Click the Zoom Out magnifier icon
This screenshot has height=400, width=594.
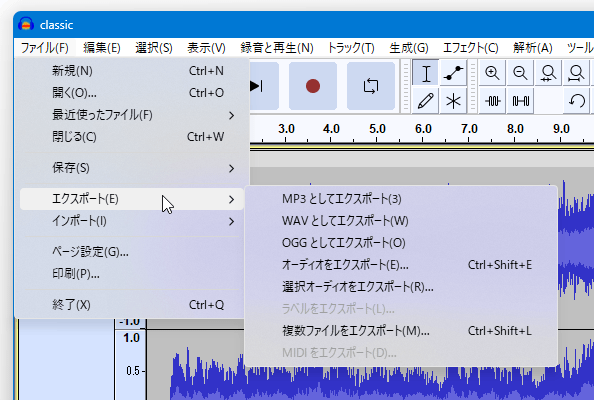520,73
